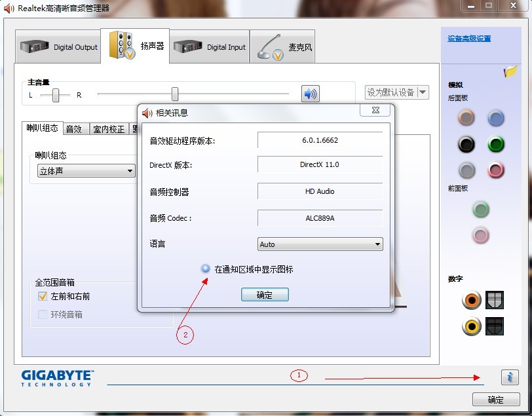532x416 pixels.
Task: Click the orange coaxial digital connector
Action: tap(472, 300)
